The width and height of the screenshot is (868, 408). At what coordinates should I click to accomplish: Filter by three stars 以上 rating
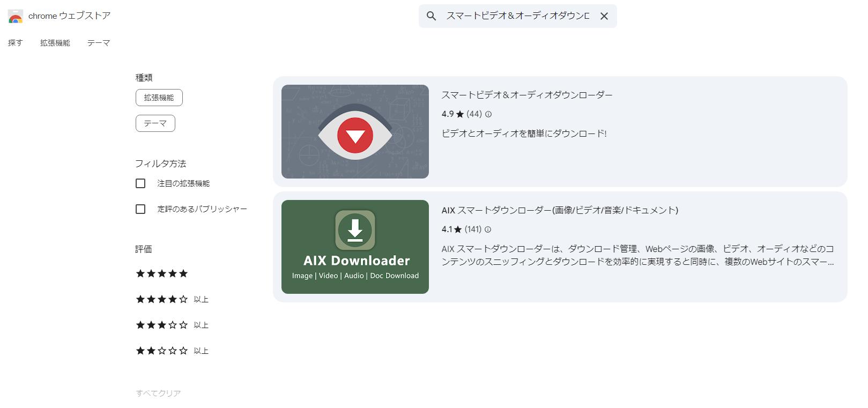[x=172, y=325]
